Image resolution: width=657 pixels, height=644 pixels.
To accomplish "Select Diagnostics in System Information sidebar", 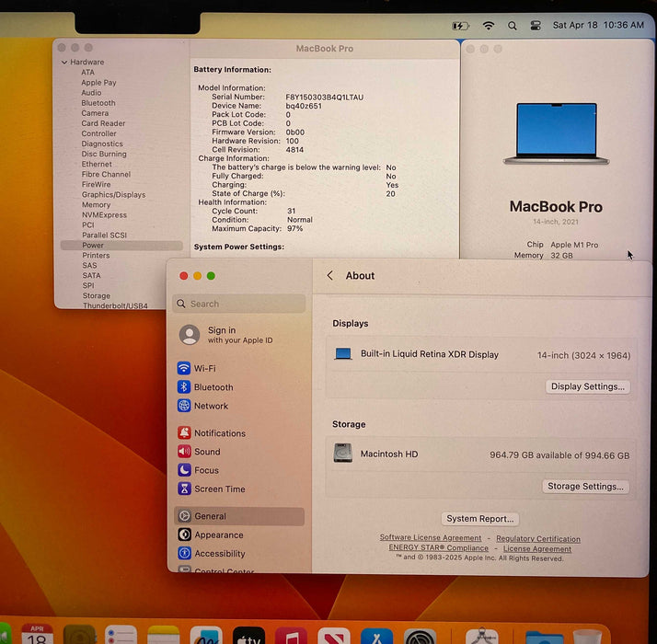I will 102,144.
